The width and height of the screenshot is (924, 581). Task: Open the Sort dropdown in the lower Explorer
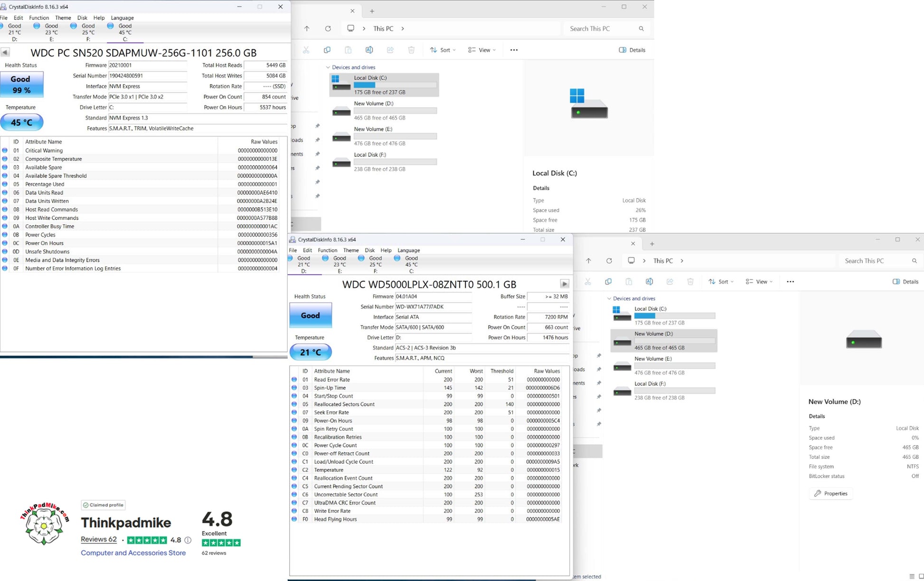[721, 282]
